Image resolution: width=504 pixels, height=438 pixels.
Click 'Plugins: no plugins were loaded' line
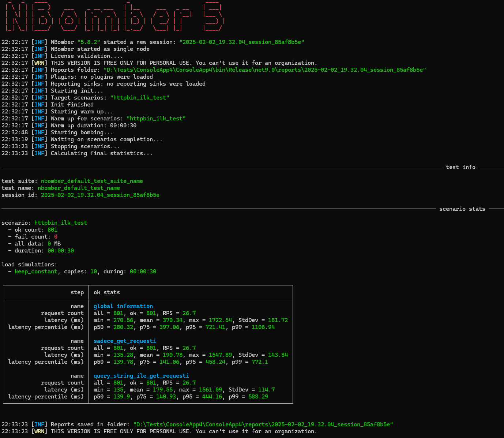[102, 77]
